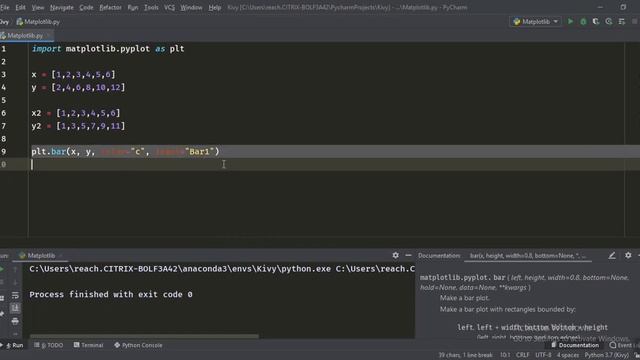Click line number 9 in the gutter

click(x=4, y=152)
